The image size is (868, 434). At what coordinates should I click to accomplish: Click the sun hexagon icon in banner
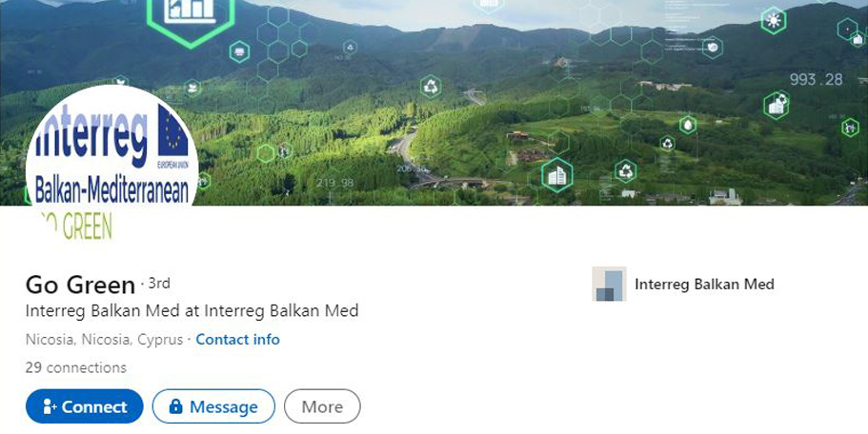pyautogui.click(x=774, y=21)
